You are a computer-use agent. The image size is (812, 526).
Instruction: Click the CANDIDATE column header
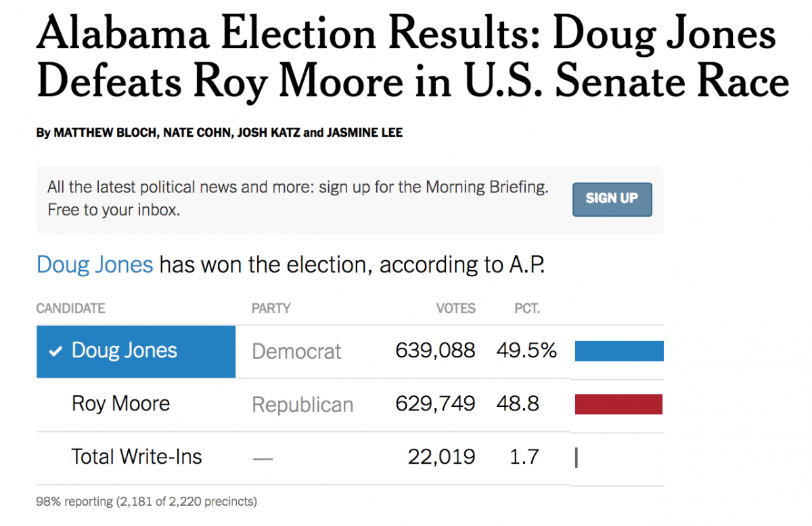[x=70, y=309]
